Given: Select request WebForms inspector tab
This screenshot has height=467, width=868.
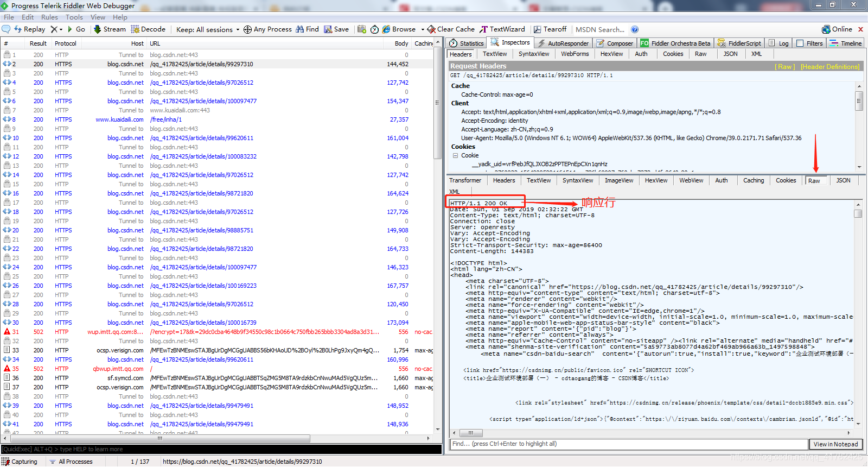Looking at the screenshot, I should click(x=575, y=54).
